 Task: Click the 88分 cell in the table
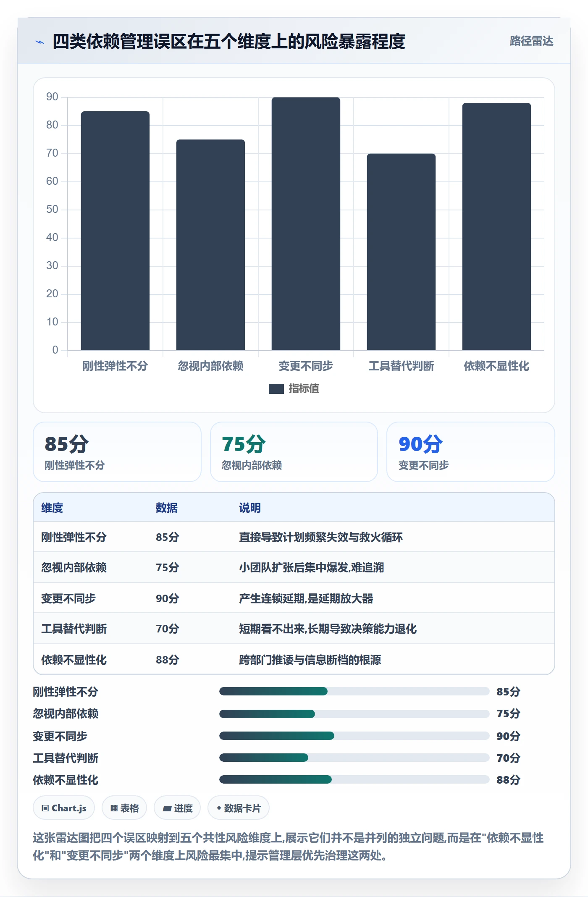(168, 660)
